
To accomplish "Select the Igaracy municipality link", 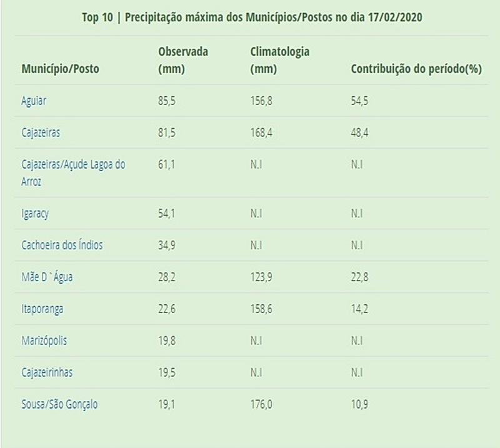I will point(35,213).
